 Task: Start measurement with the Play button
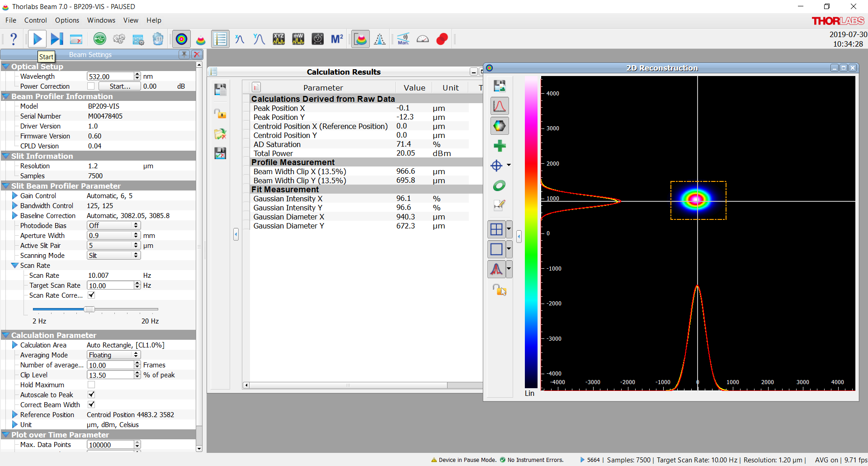click(x=38, y=39)
